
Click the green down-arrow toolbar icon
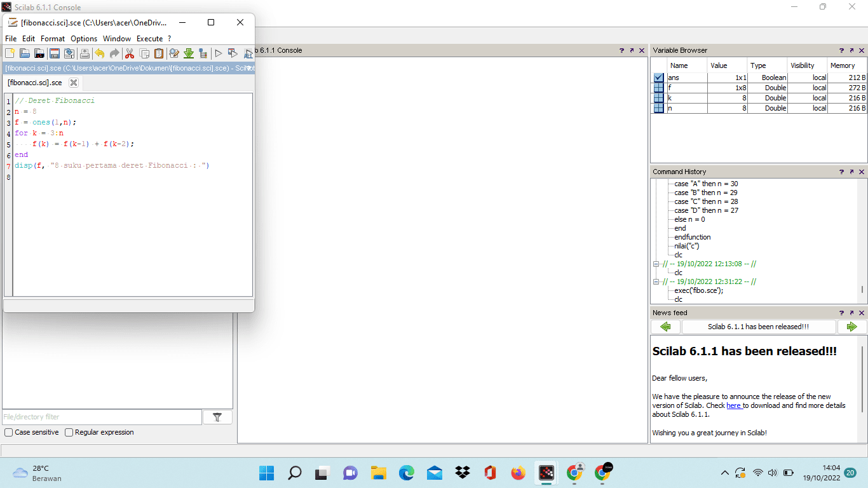click(189, 53)
